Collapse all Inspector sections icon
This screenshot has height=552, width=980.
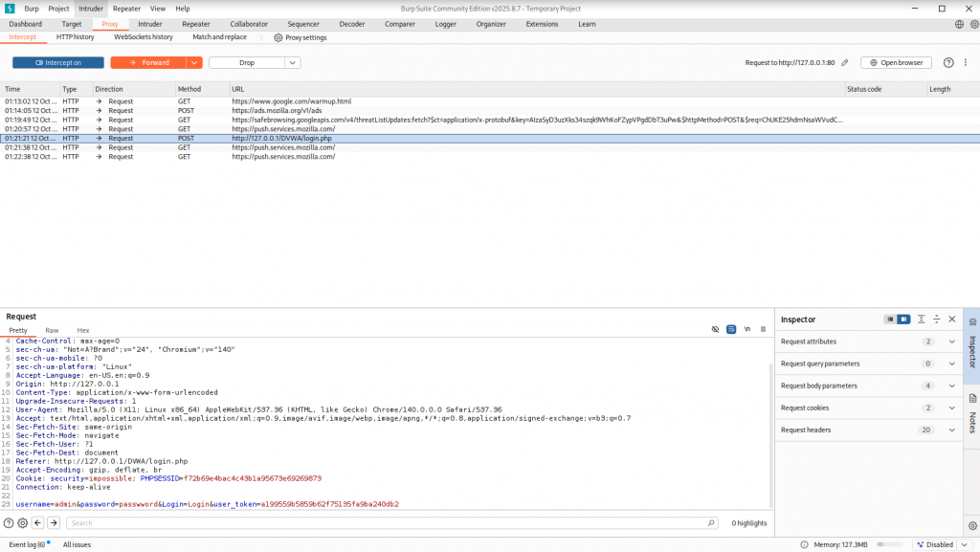[x=936, y=320]
